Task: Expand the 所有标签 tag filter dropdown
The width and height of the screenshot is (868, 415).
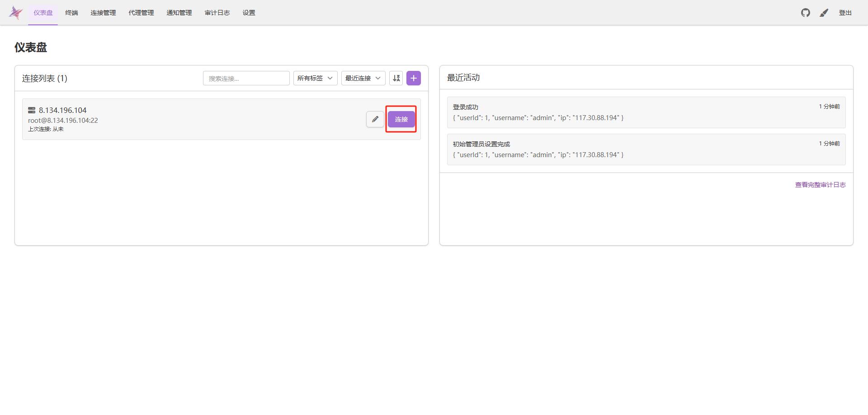Action: [315, 78]
